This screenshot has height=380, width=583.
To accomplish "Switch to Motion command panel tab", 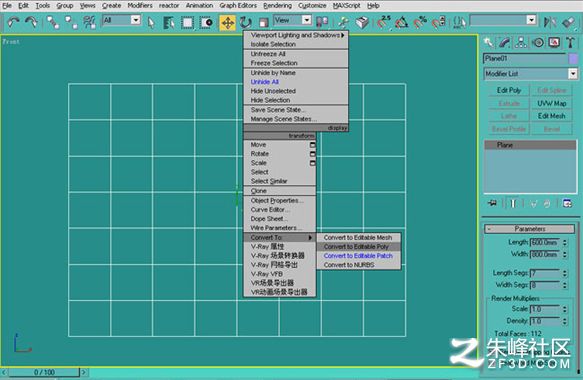I will click(x=538, y=43).
